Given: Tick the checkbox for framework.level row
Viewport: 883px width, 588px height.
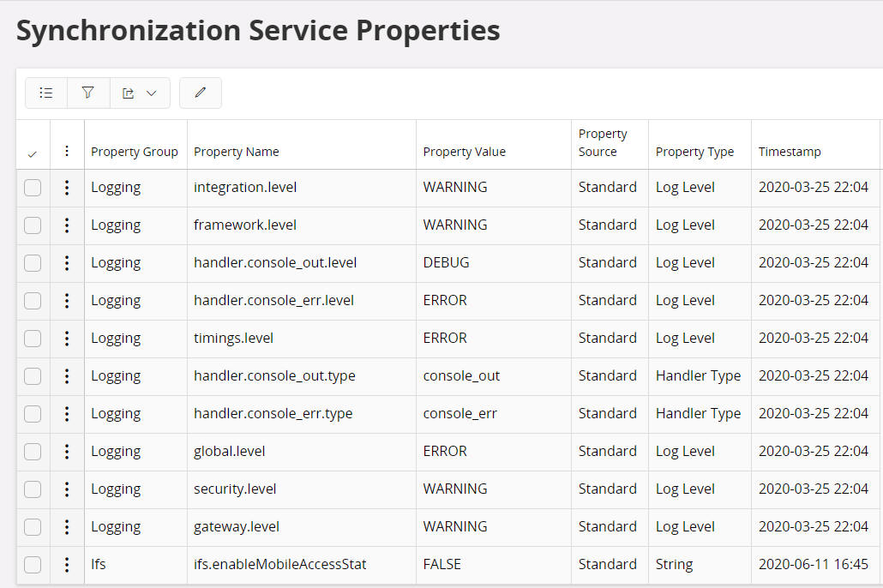Looking at the screenshot, I should click(33, 225).
